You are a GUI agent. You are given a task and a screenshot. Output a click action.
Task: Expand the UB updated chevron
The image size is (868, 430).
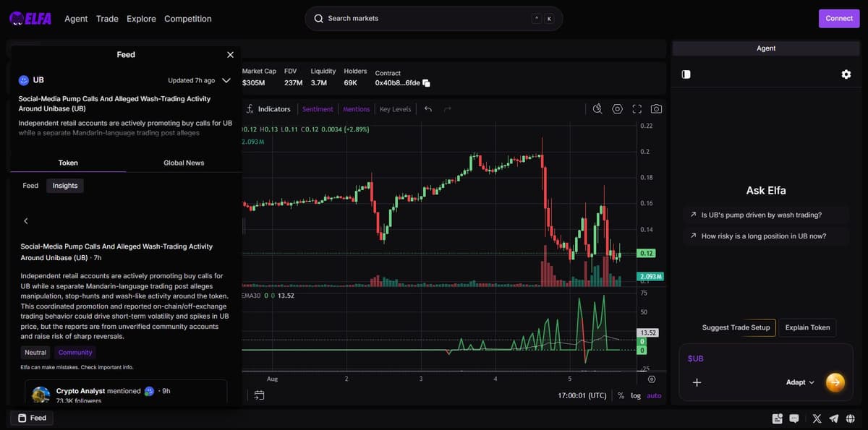[x=226, y=80]
